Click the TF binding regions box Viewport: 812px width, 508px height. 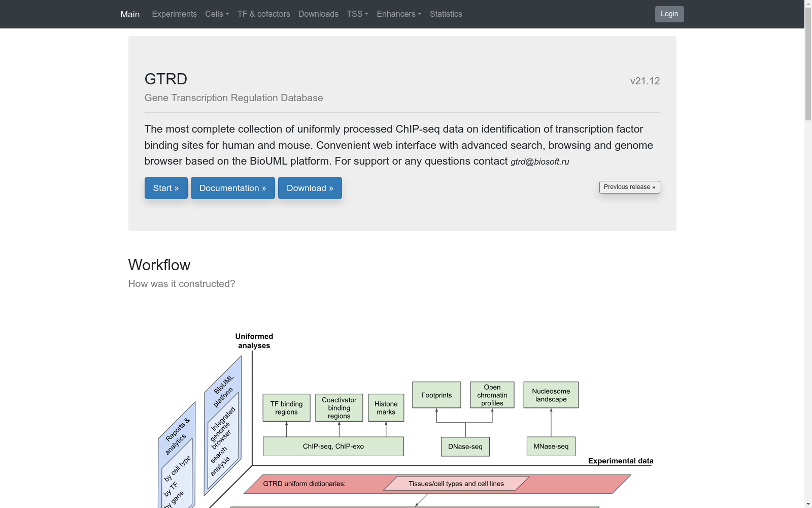tap(287, 408)
